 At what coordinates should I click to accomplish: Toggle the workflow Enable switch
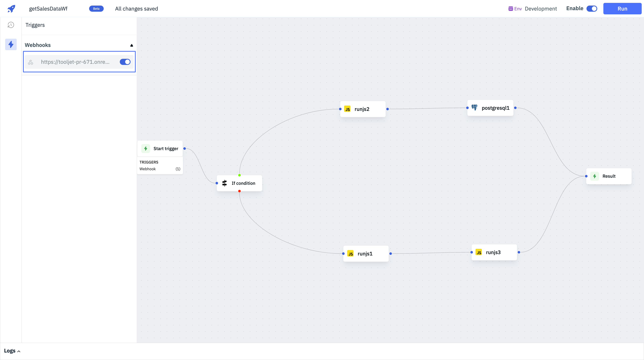point(592,9)
